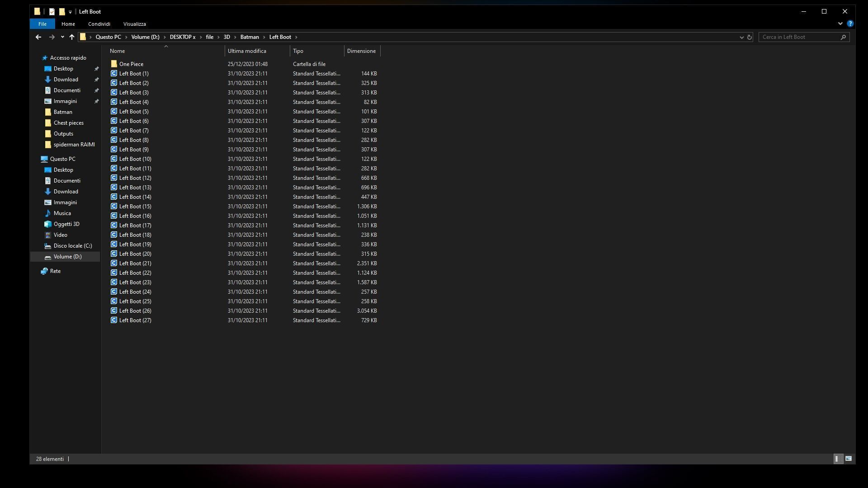
Task: Open the address bar history dropdown
Action: coord(741,37)
